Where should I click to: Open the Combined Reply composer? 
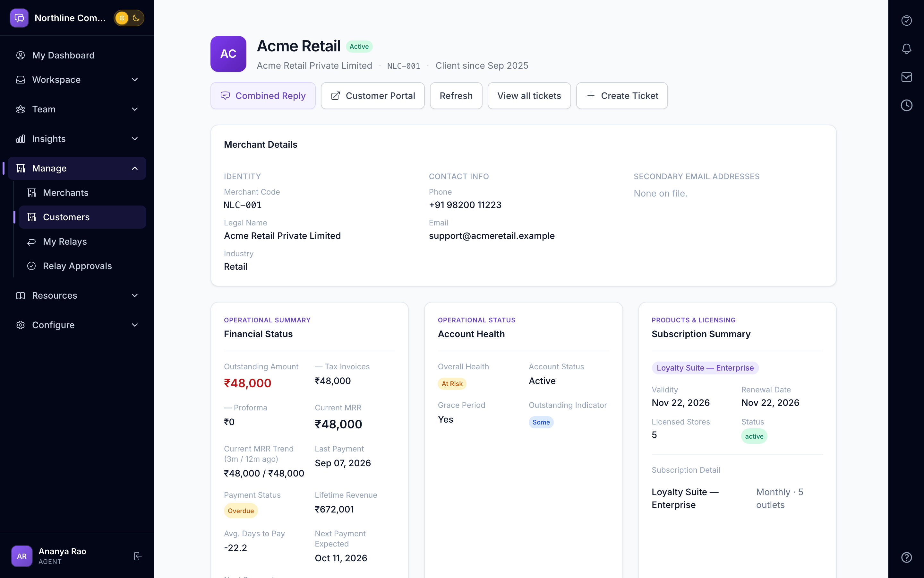click(x=263, y=96)
